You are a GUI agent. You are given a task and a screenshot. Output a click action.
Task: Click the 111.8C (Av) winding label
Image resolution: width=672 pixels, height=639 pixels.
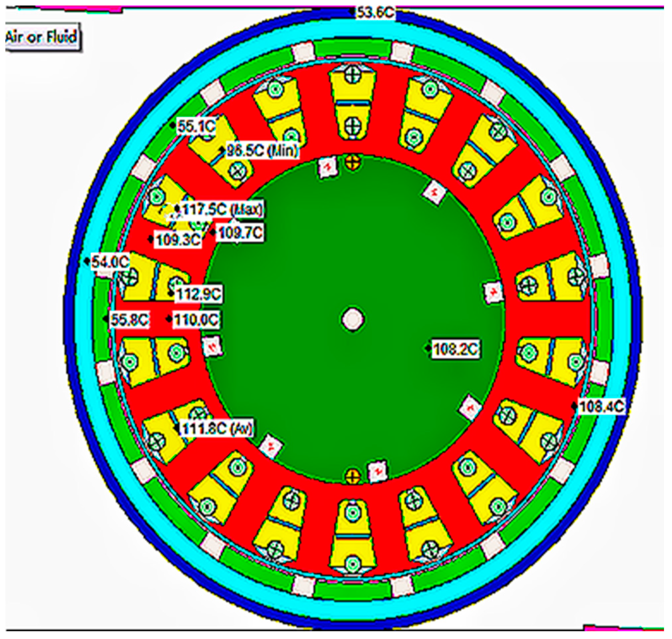click(217, 429)
